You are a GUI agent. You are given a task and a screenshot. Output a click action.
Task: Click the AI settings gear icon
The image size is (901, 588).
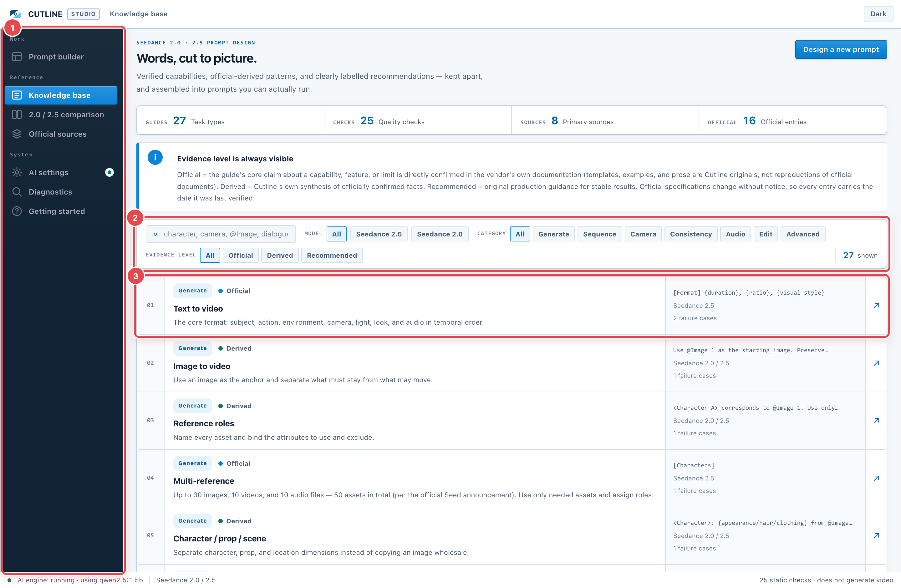pyautogui.click(x=17, y=173)
